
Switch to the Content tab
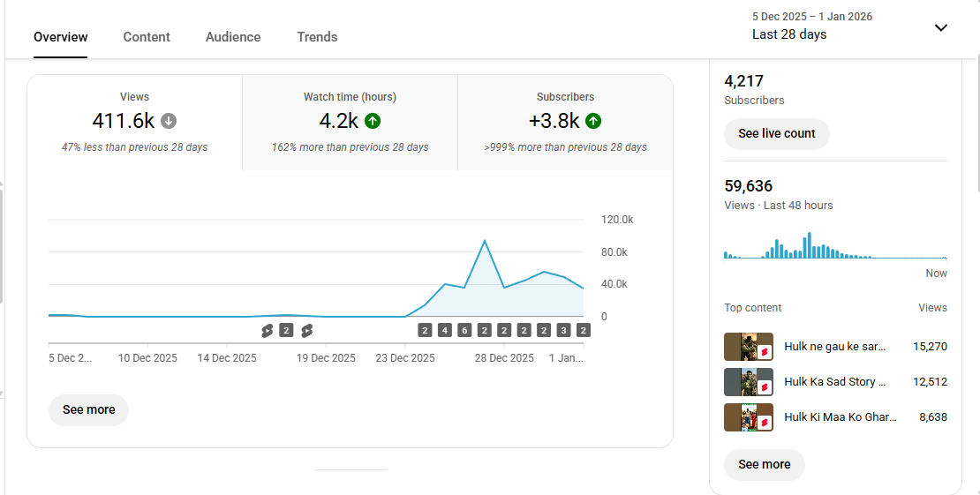pyautogui.click(x=147, y=37)
